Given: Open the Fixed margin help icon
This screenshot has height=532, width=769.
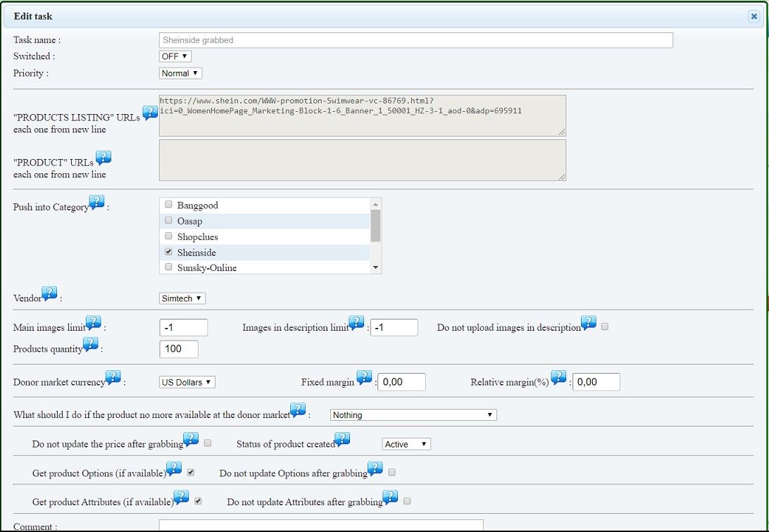Looking at the screenshot, I should tap(364, 377).
